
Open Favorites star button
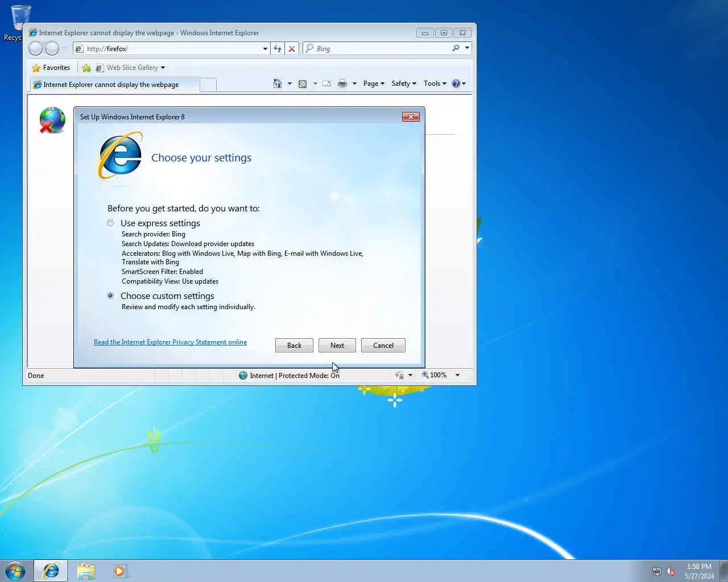51,68
